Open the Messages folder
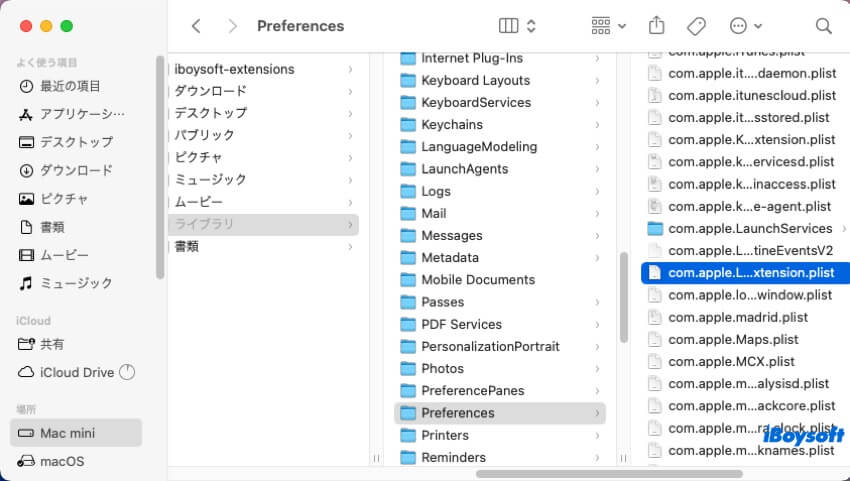 coord(500,236)
